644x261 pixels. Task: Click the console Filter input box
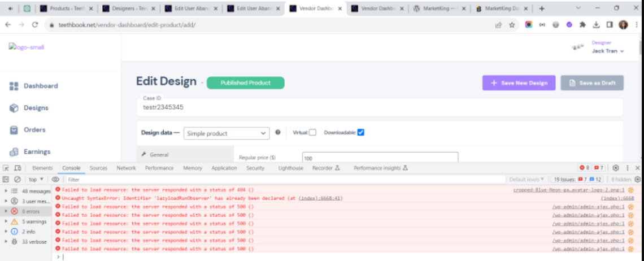285,180
